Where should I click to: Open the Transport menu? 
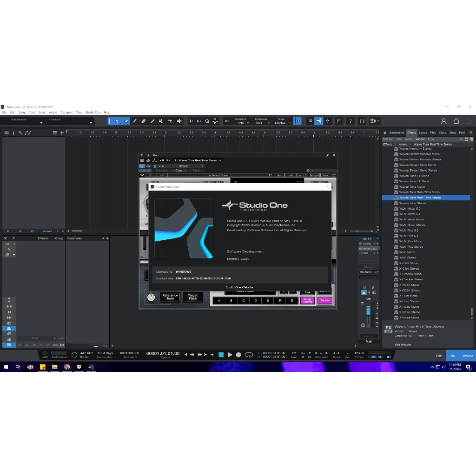point(66,112)
